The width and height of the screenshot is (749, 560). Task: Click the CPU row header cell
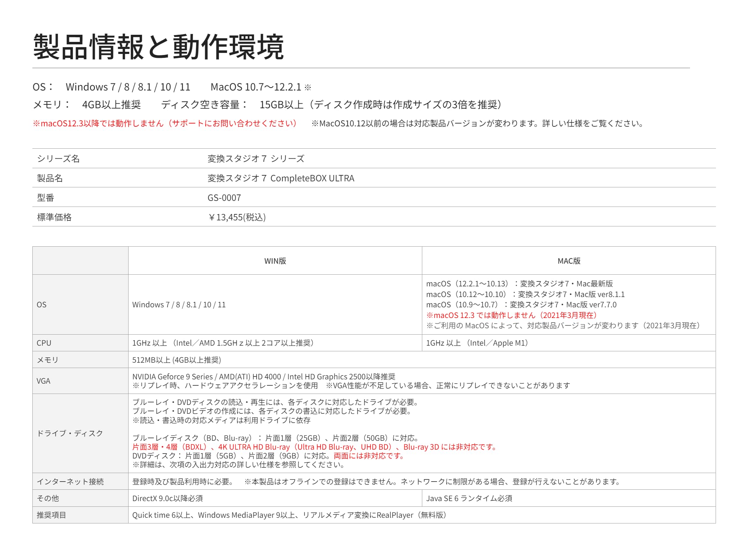click(x=44, y=343)
